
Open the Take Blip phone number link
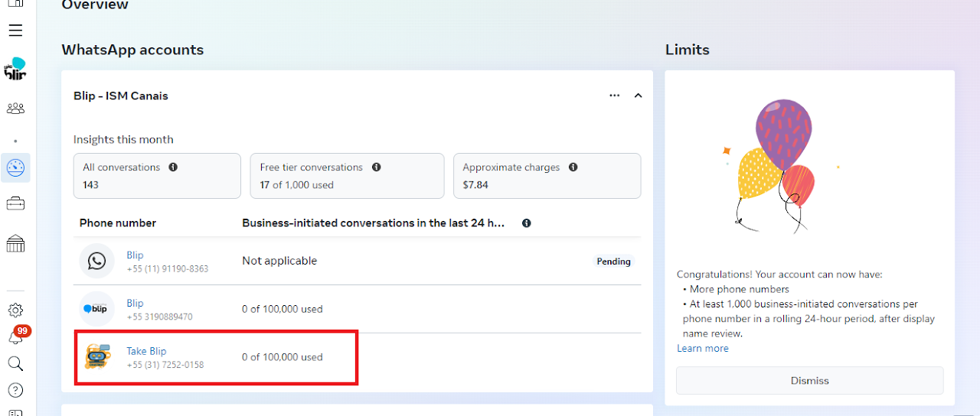(146, 351)
